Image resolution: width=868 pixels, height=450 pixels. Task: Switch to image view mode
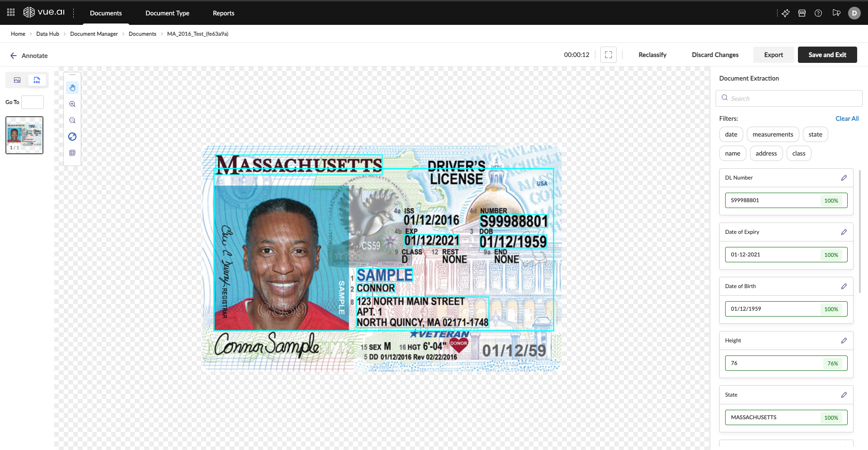17,80
